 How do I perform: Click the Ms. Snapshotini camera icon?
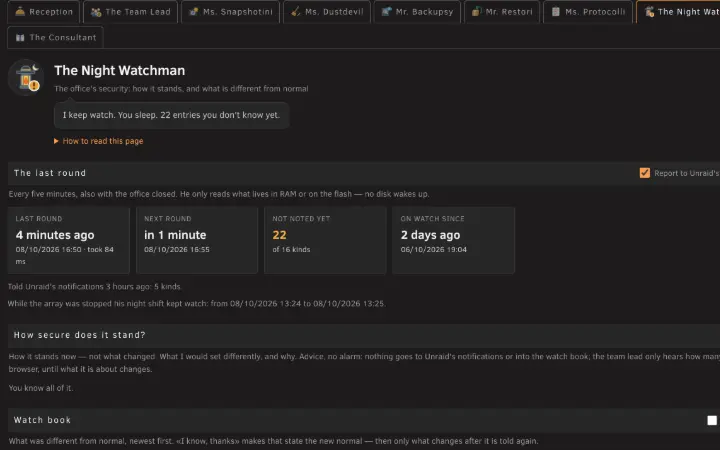point(194,12)
